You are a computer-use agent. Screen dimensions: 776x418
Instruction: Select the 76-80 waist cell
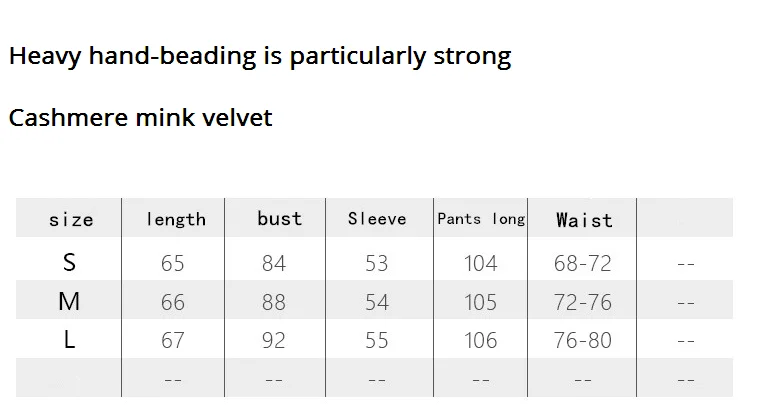pos(582,340)
